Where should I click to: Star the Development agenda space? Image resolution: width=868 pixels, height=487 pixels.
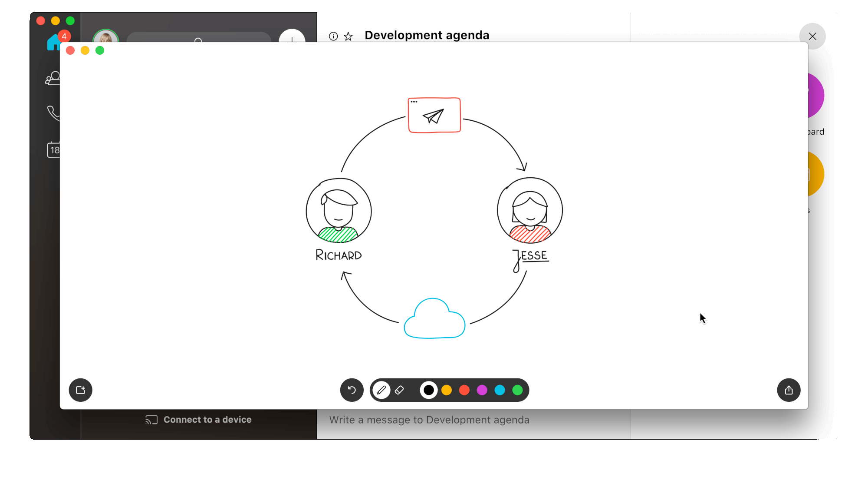(348, 36)
